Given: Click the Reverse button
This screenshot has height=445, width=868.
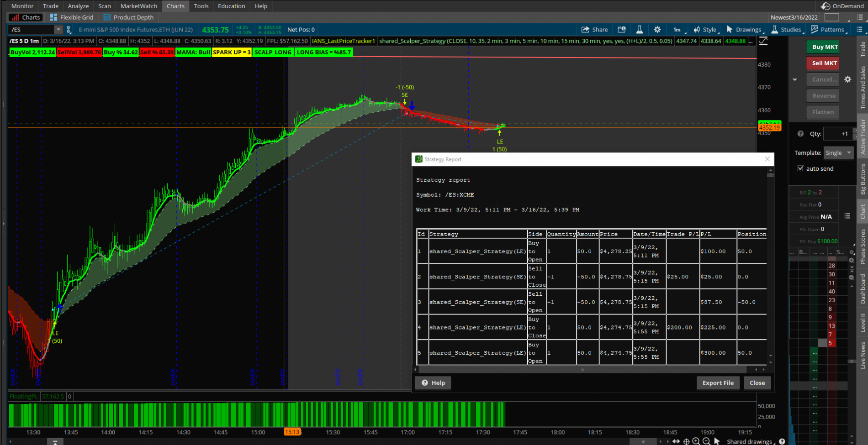Looking at the screenshot, I should 823,96.
